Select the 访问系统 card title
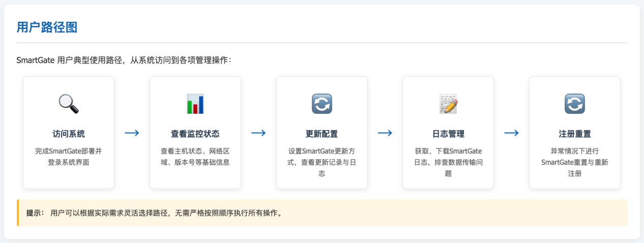 pyautogui.click(x=69, y=134)
